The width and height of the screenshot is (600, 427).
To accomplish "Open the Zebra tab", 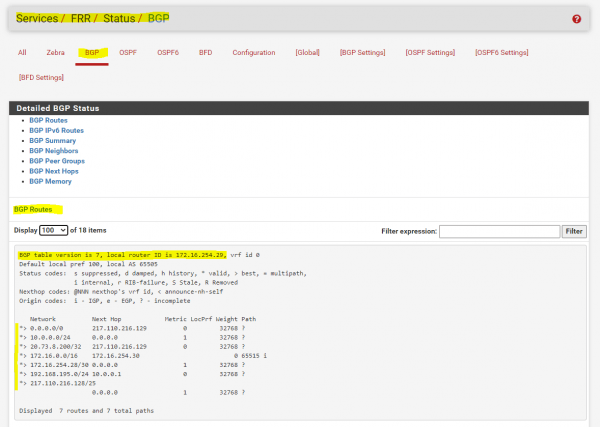I will click(55, 52).
